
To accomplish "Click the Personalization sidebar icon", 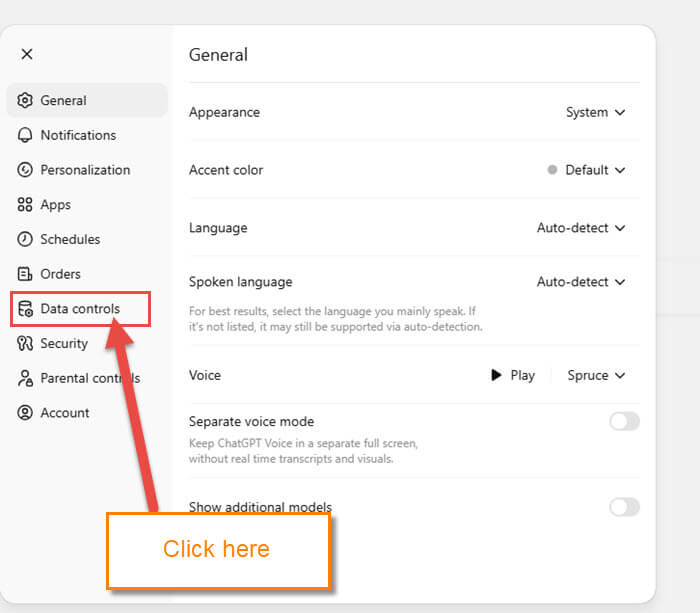I will [x=25, y=170].
